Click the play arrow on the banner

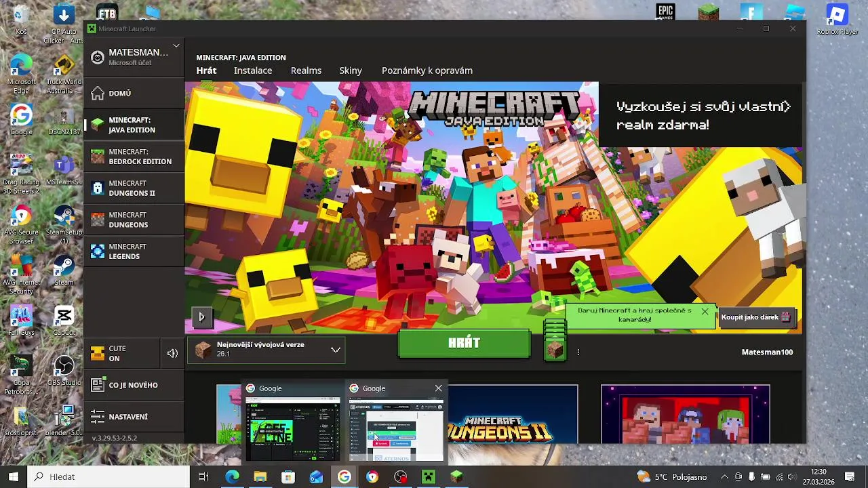201,317
